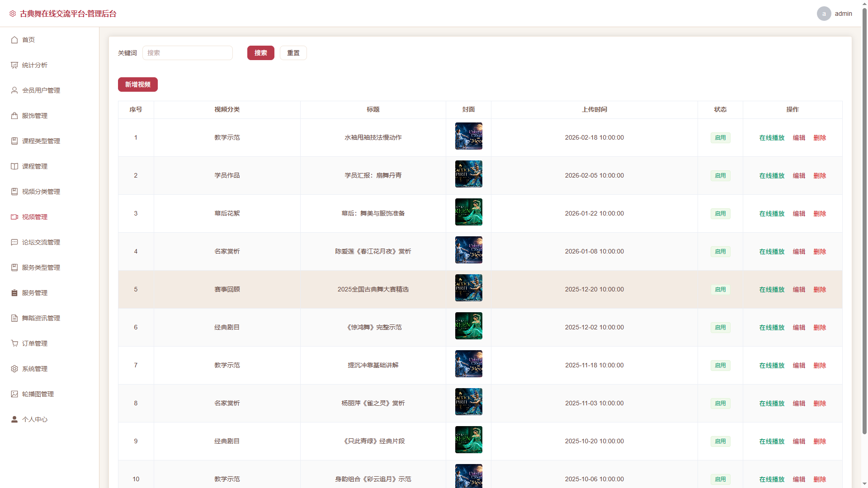This screenshot has width=868, height=488.
Task: Open cover thumbnail of 《惊鸿舞》完整示范
Action: (x=469, y=326)
